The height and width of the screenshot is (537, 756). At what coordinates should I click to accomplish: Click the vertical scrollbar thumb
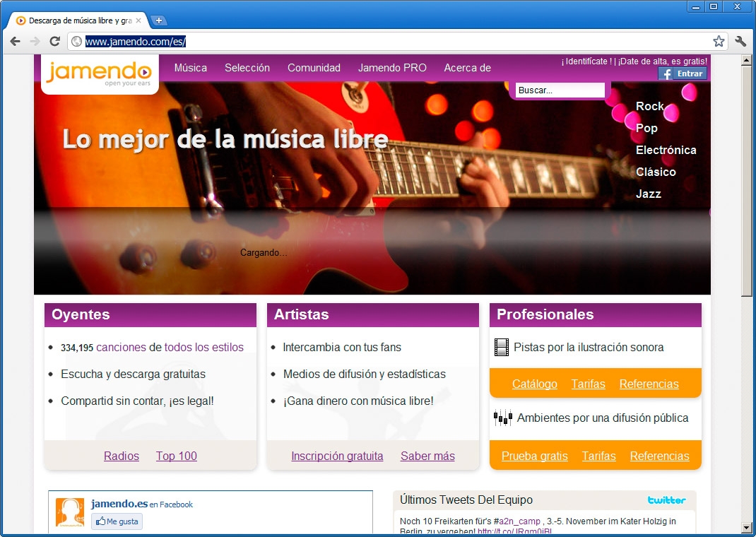coord(746,182)
